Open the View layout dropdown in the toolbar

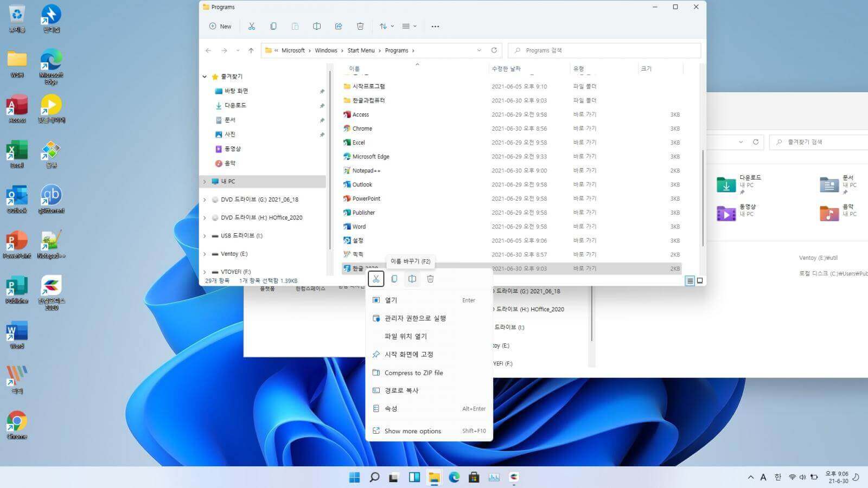409,26
